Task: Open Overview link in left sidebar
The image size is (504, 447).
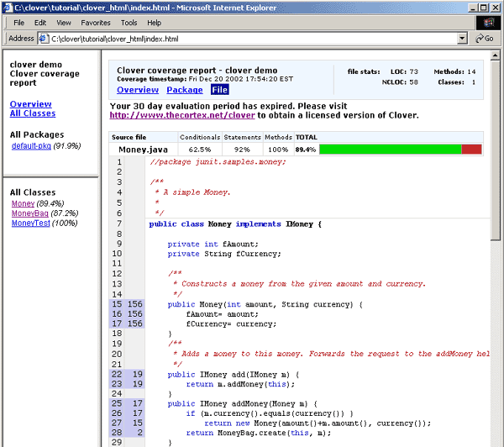Action: coord(30,104)
